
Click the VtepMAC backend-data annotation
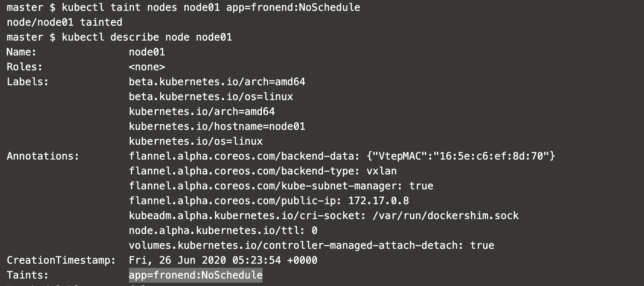(x=342, y=156)
